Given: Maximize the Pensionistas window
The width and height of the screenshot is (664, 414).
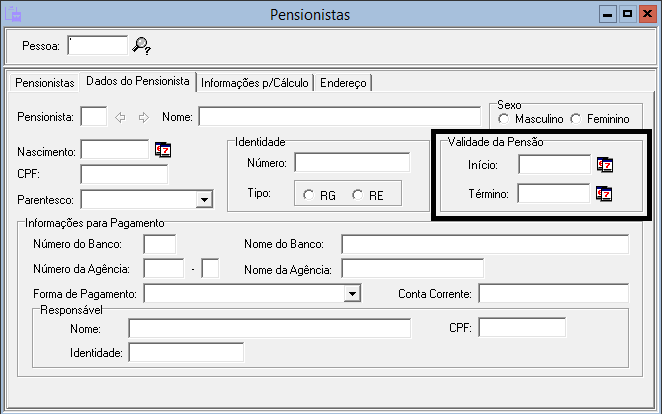Looking at the screenshot, I should (627, 14).
